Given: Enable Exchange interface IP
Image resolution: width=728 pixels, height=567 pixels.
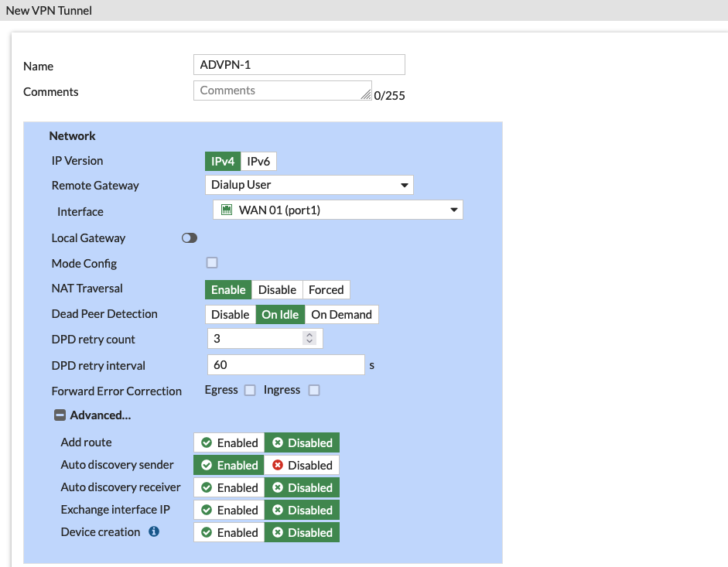Looking at the screenshot, I should click(230, 510).
